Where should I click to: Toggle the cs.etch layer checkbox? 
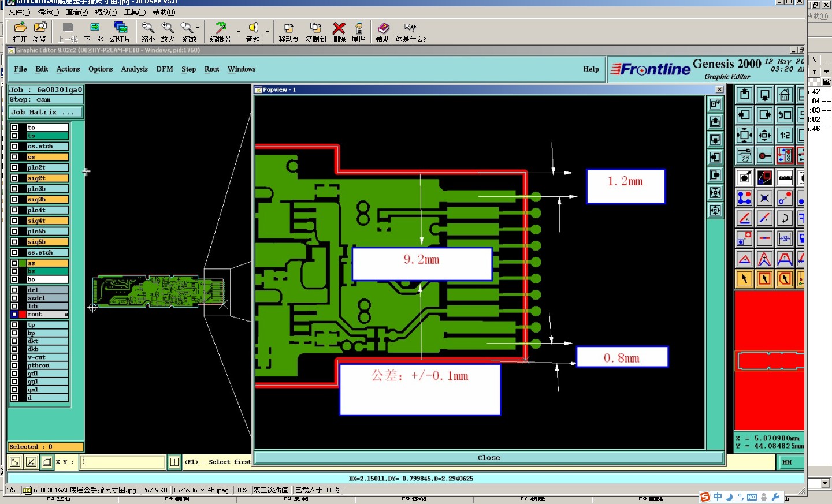(14, 147)
